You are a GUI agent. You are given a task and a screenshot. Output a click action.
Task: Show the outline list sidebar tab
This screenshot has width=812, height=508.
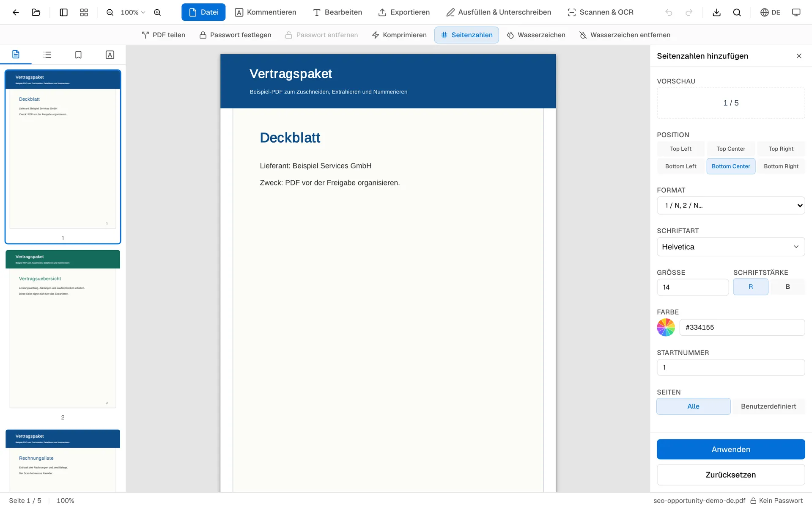point(47,55)
